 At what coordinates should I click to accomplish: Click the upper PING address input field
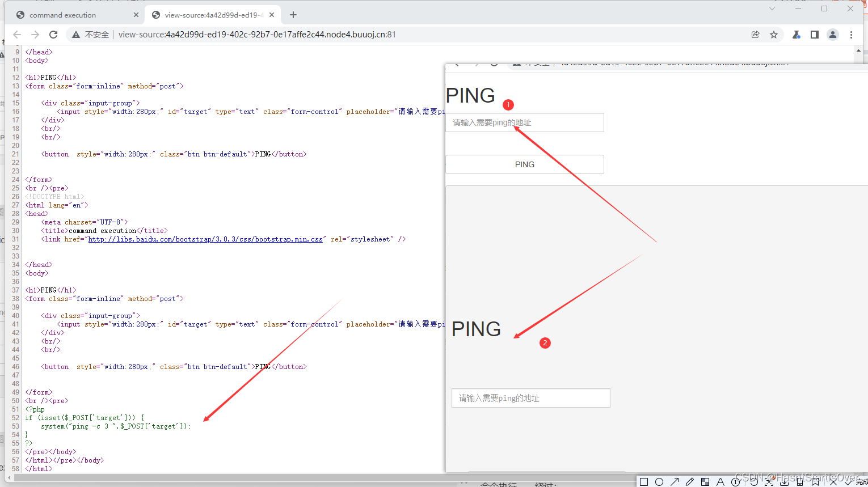(525, 122)
